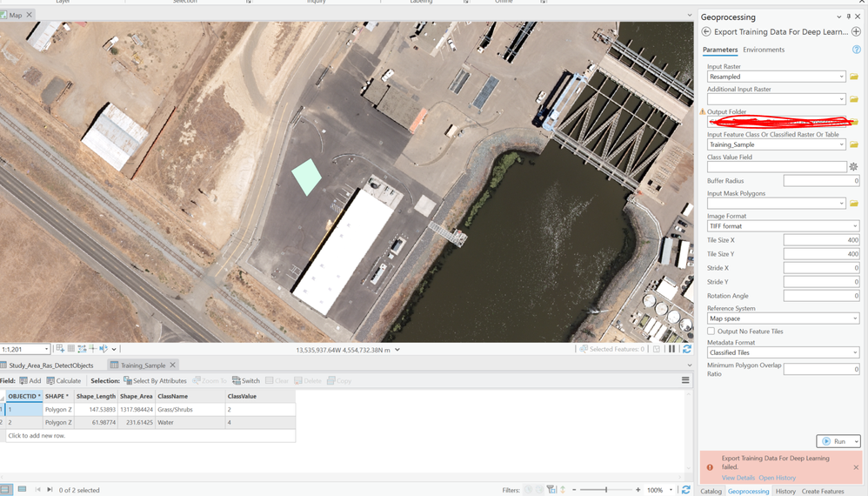The height and width of the screenshot is (496, 868).
Task: Pause map drawing with pause icon
Action: pyautogui.click(x=671, y=349)
